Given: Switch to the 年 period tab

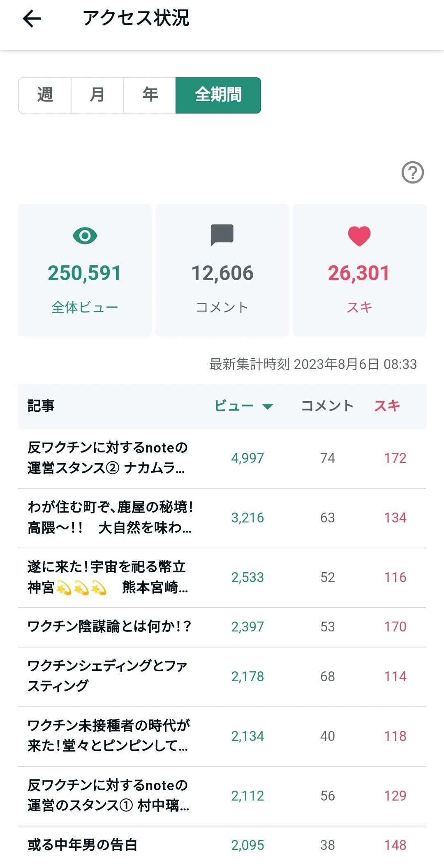Looking at the screenshot, I should click(x=150, y=95).
